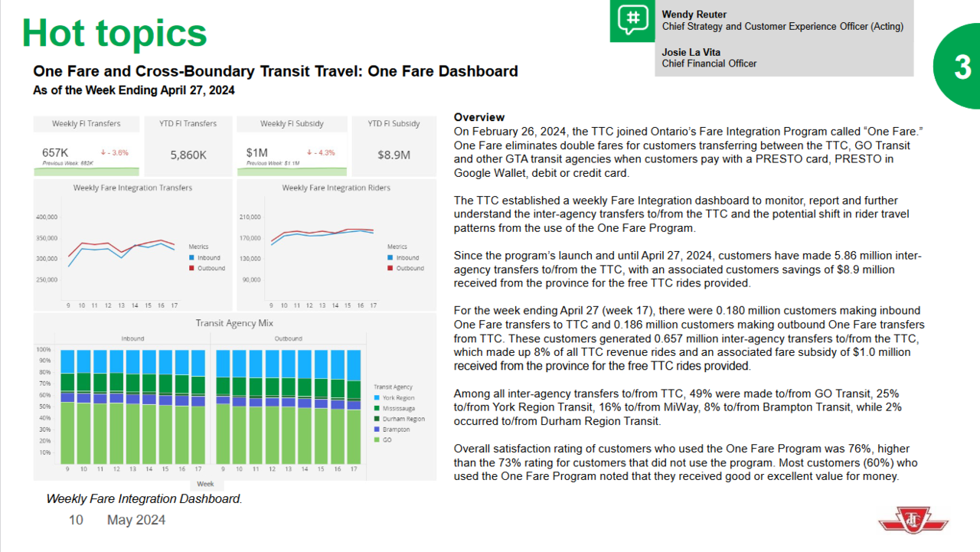Click the Brampton legend color swatch
Screen dimensions: 980x552
tap(376, 430)
